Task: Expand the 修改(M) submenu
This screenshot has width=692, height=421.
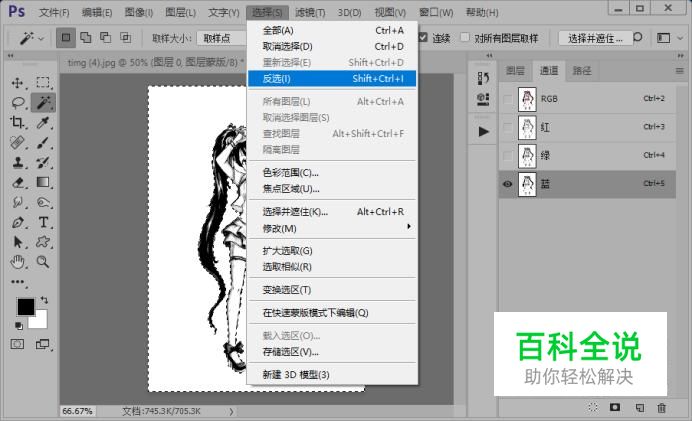Action: tap(333, 229)
